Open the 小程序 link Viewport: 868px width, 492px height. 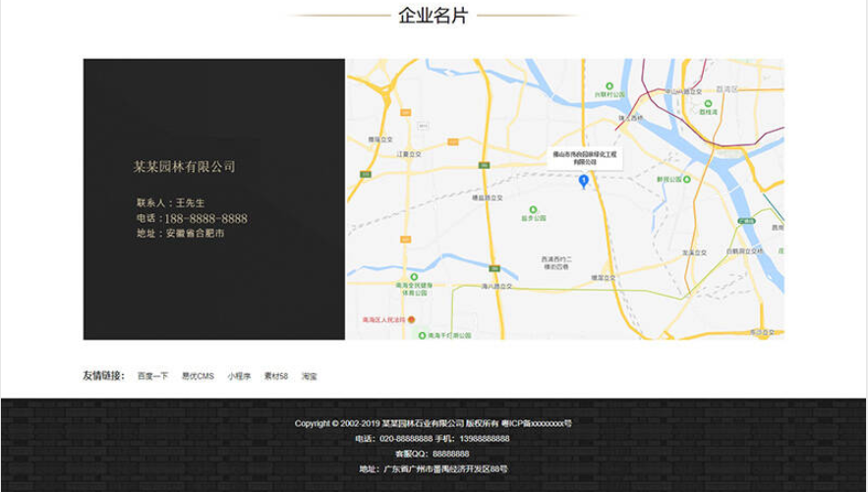[x=239, y=376]
